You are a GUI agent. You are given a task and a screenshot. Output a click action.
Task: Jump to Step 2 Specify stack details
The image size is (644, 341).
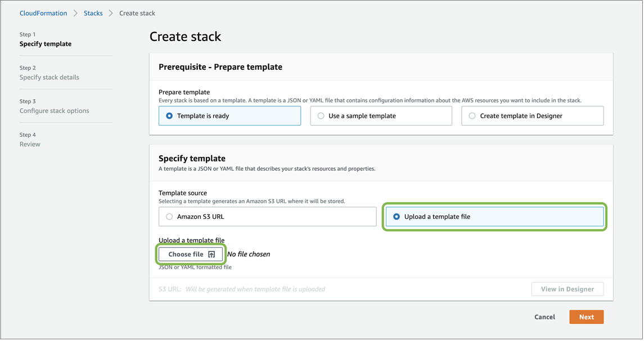click(x=48, y=73)
